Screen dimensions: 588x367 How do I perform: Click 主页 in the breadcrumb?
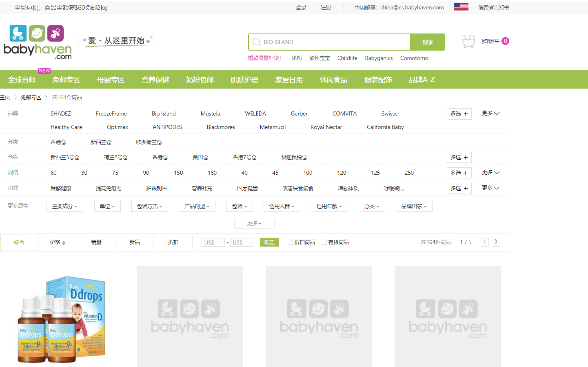pyautogui.click(x=5, y=97)
